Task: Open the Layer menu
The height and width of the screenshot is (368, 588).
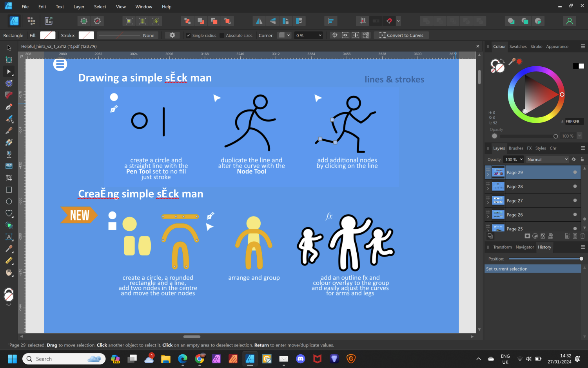Action: [79, 7]
